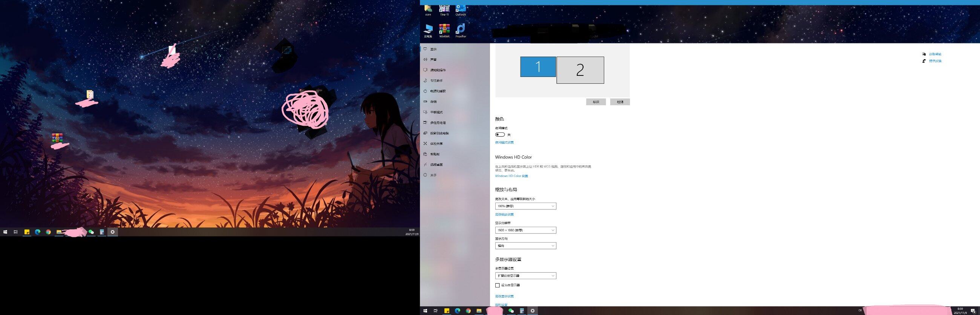Toggle the 夜间模式 night light switch
This screenshot has height=315, width=980.
pos(500,134)
